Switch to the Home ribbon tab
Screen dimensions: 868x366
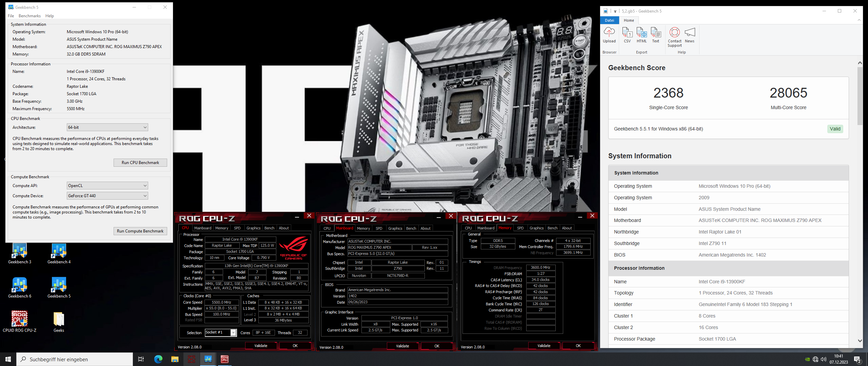(629, 20)
